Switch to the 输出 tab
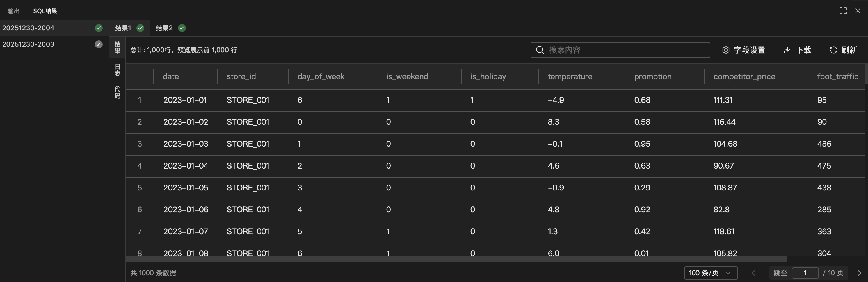868x282 pixels. (13, 11)
